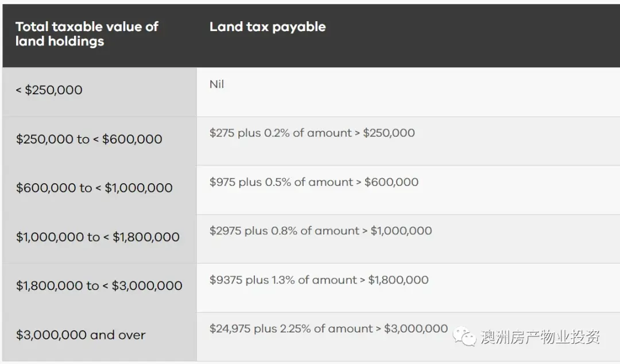
Task: Click the '> $250,000' threshold value
Action: coord(385,133)
